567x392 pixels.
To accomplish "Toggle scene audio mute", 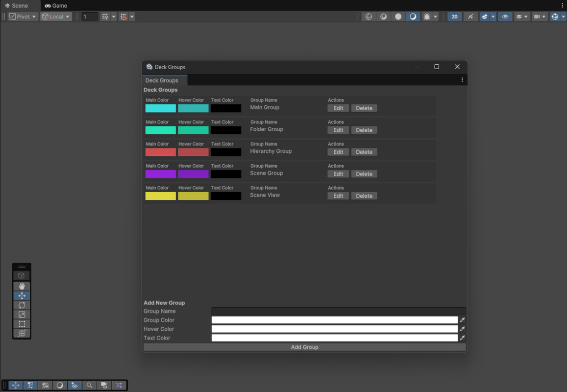I will click(470, 16).
